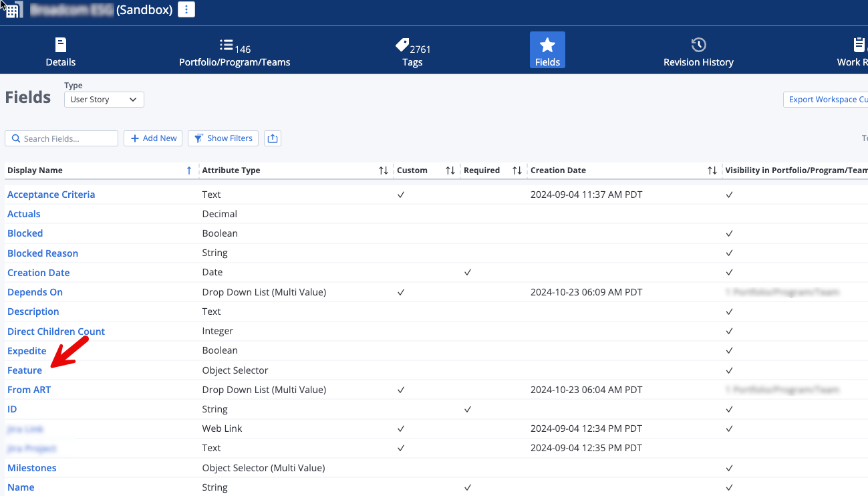Sort the Attribute Type column
The width and height of the screenshot is (868, 496).
pyautogui.click(x=383, y=170)
